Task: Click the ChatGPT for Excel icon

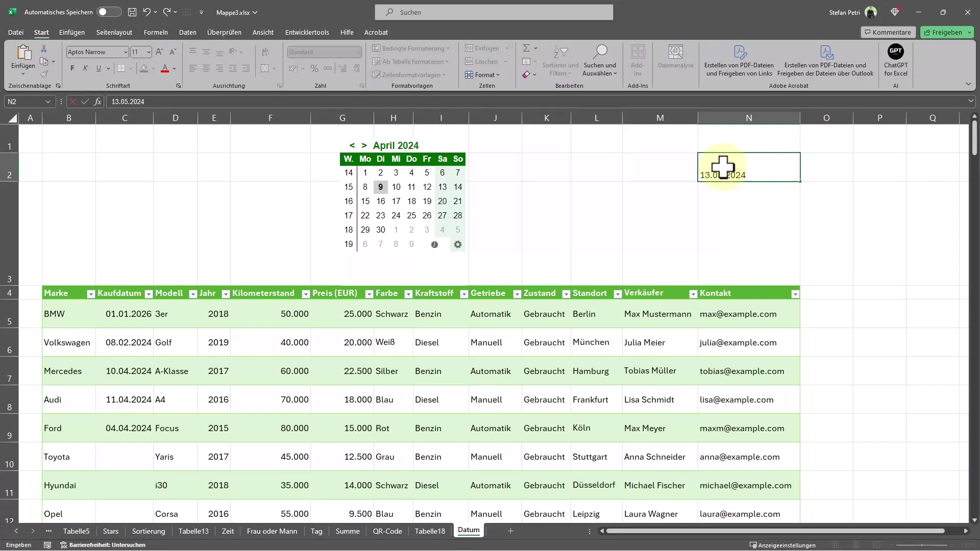Action: point(896,60)
